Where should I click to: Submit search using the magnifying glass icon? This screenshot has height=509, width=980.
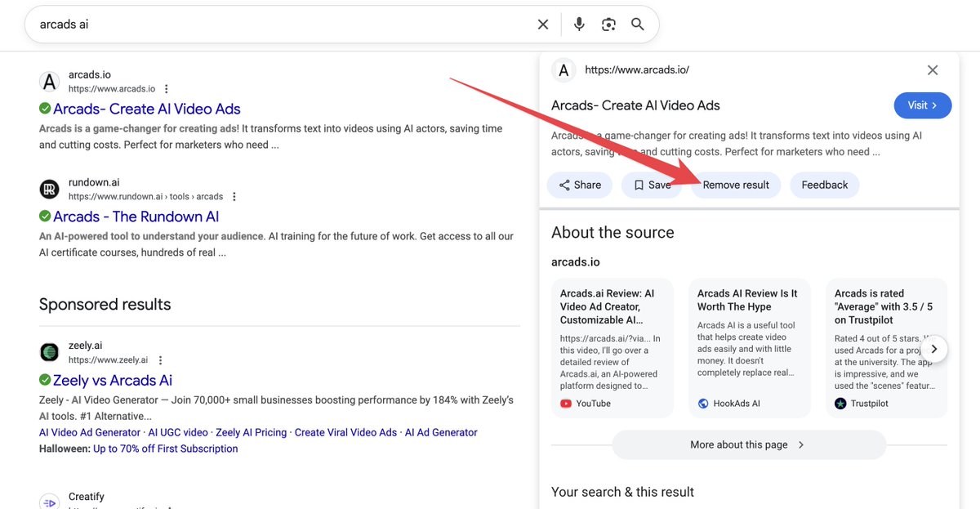coord(638,25)
